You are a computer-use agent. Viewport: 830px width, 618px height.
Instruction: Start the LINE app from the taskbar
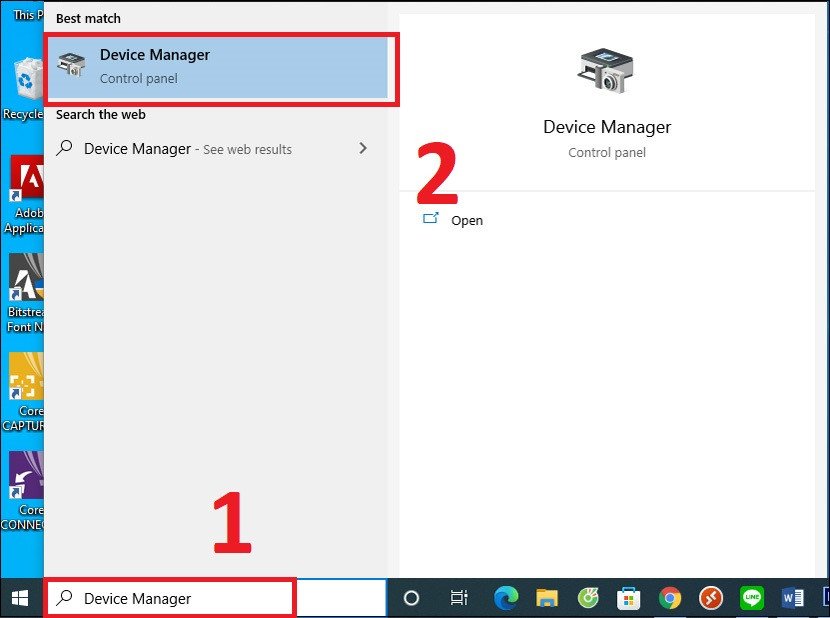point(753,597)
